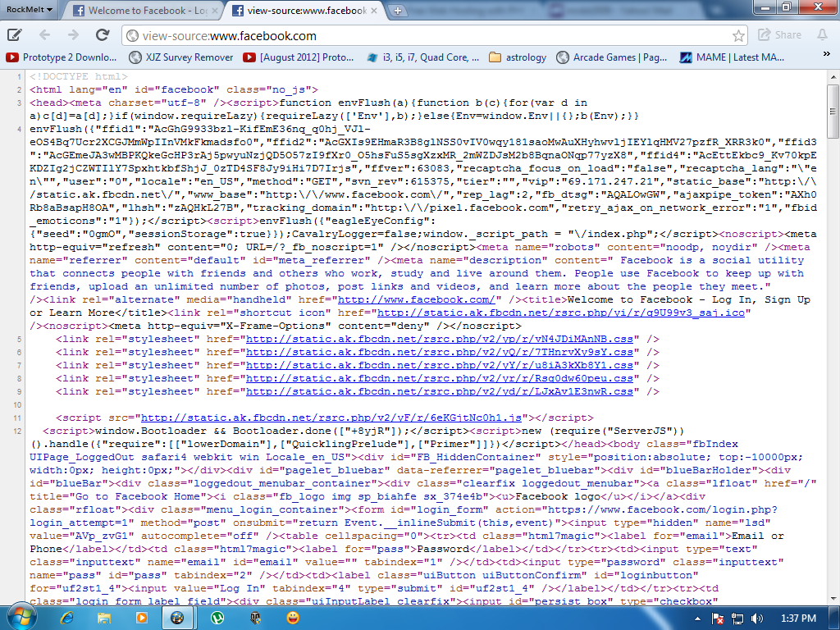Screen dimensions: 840x630
Task: Launch Internet Explorer from taskbar
Action: click(67, 619)
